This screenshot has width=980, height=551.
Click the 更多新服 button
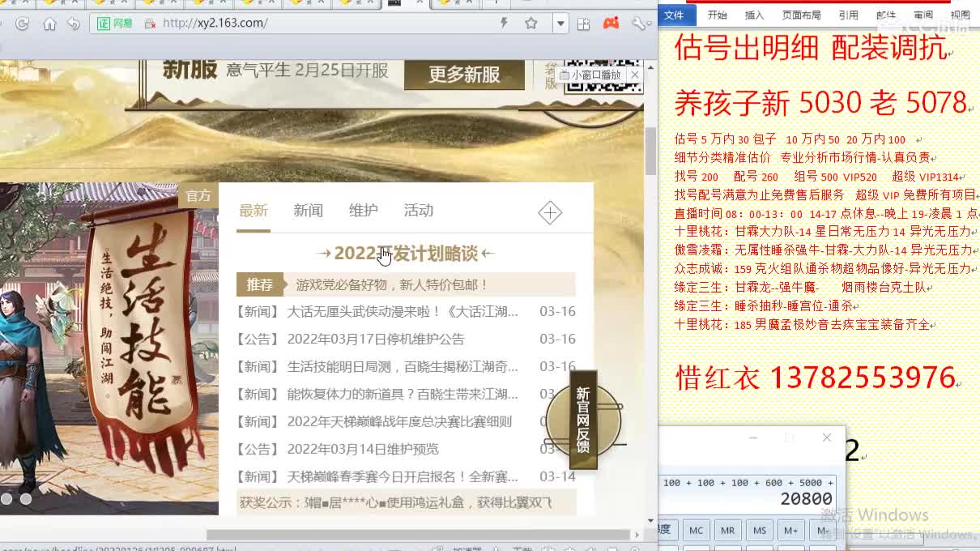[x=464, y=75]
